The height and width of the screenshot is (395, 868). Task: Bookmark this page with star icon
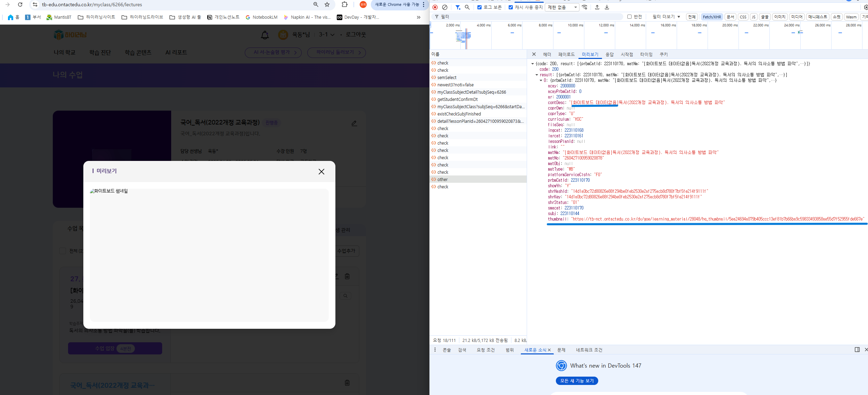point(327,5)
